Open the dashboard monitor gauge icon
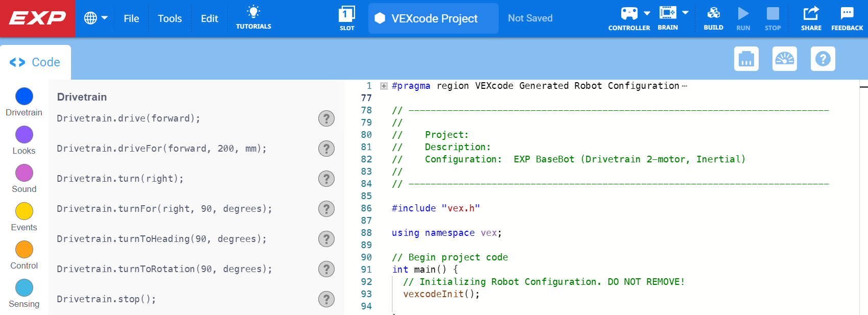 coord(784,59)
